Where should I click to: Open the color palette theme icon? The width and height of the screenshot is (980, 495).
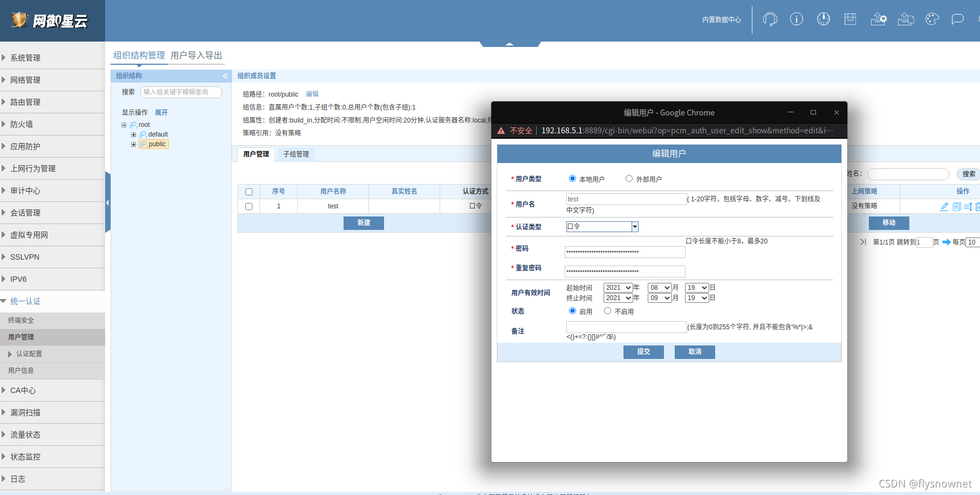933,19
